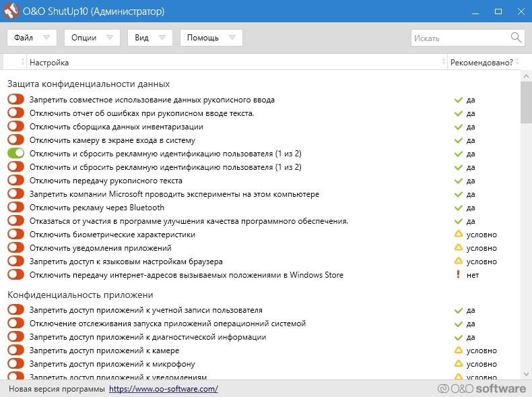Open the Вид menu
This screenshot has width=532, height=397.
click(x=150, y=37)
